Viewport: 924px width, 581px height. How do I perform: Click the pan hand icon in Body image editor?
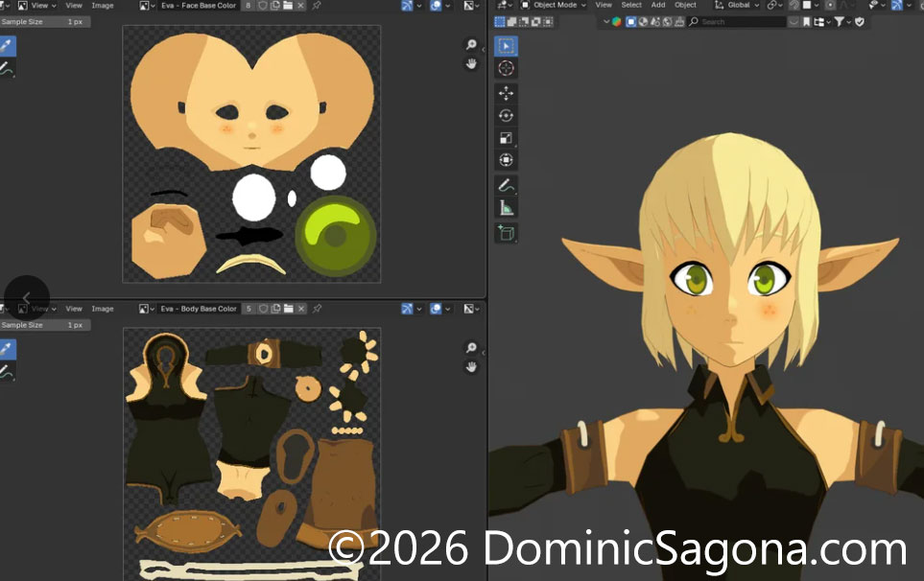[x=471, y=367]
